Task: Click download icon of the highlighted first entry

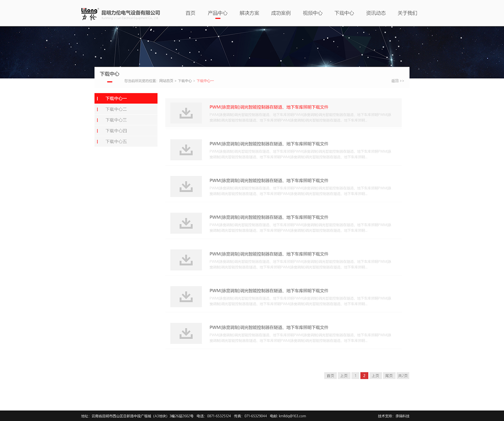Action: coord(186,113)
